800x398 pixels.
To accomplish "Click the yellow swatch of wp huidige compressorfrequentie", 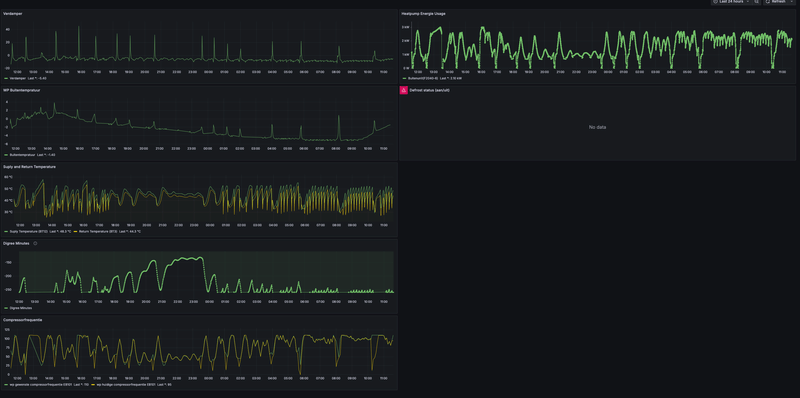I will point(92,384).
